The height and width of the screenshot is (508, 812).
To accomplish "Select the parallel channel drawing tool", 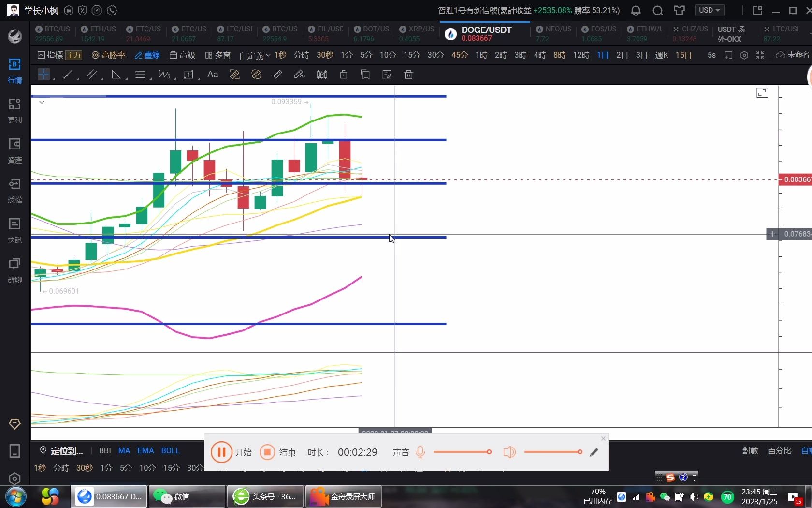I will pos(92,75).
